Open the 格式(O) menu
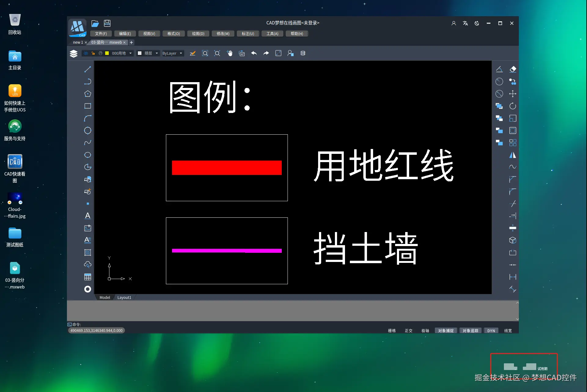This screenshot has width=587, height=392. click(174, 34)
